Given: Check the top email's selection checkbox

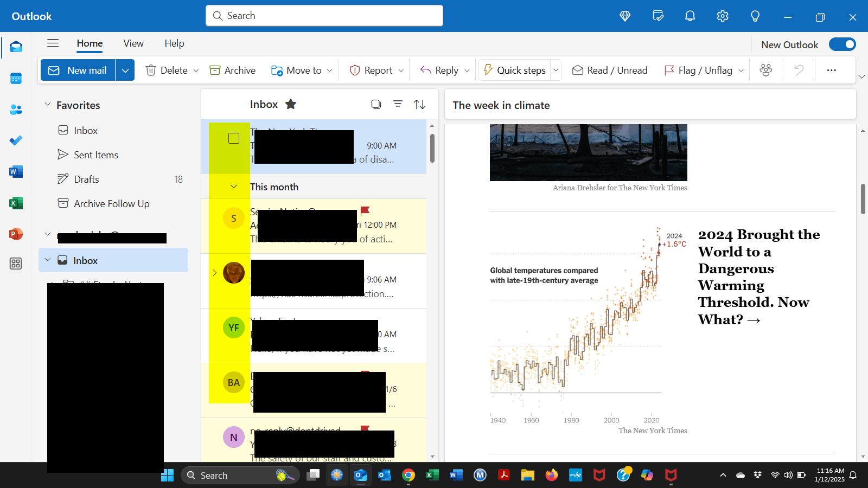Looking at the screenshot, I should click(233, 138).
